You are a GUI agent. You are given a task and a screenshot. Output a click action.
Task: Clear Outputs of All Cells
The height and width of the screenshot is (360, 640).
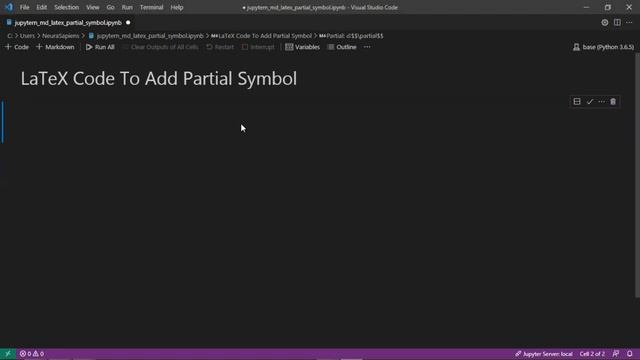pyautogui.click(x=160, y=47)
